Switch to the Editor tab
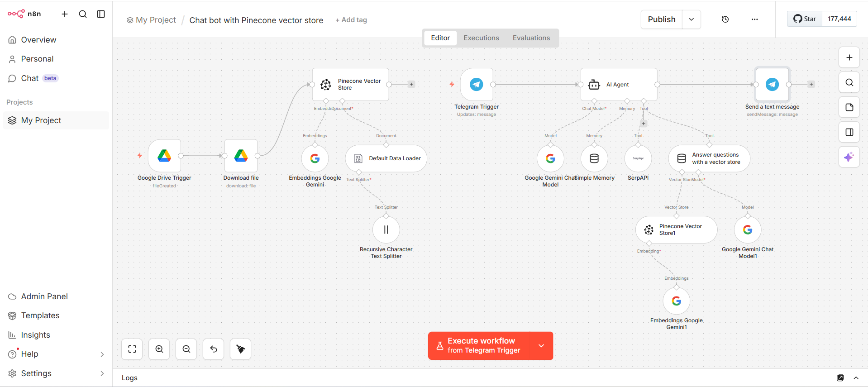 pos(440,38)
